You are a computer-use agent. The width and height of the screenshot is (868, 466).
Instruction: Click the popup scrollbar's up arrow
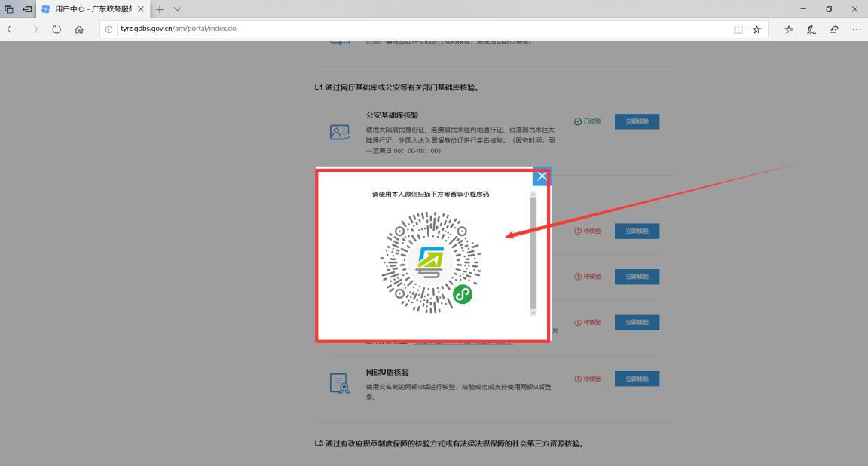533,195
